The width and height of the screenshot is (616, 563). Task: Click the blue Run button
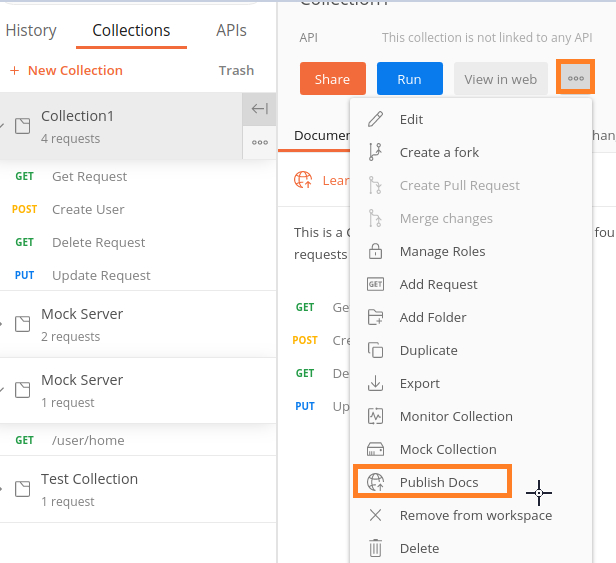409,79
